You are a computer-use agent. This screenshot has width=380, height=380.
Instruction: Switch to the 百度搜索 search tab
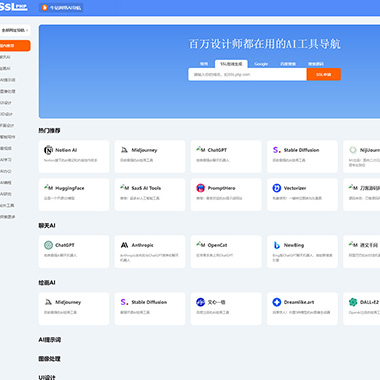288,64
